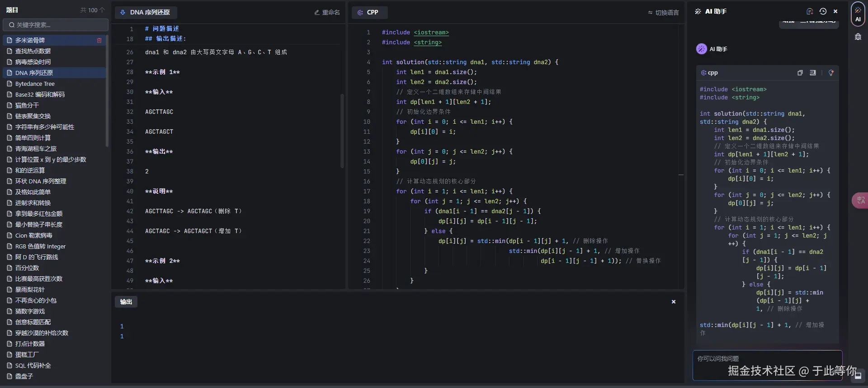The width and height of the screenshot is (868, 388).
Task: Open problem 猜数字游戏
Action: (x=54, y=311)
